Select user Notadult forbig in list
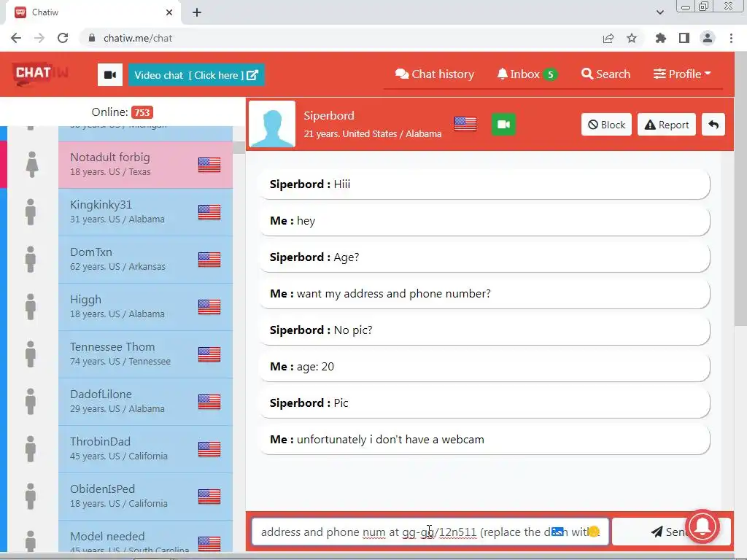The height and width of the screenshot is (560, 747). pyautogui.click(x=145, y=164)
